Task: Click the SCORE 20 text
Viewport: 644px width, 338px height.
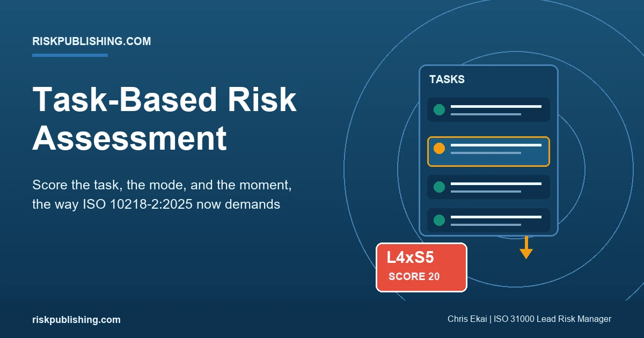Action: 414,277
